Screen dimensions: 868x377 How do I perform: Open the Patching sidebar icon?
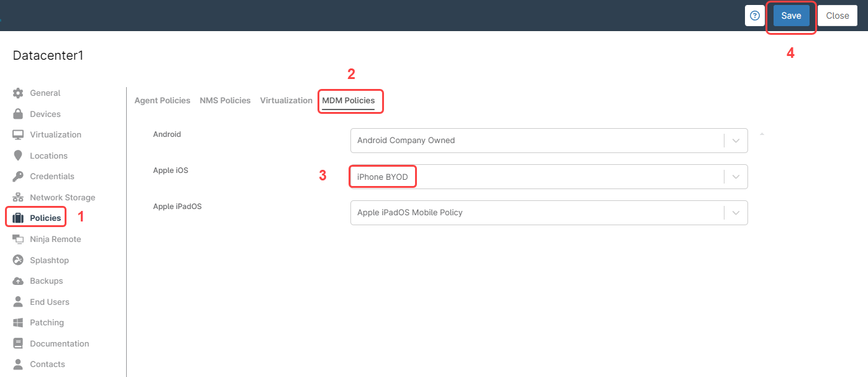coord(19,322)
